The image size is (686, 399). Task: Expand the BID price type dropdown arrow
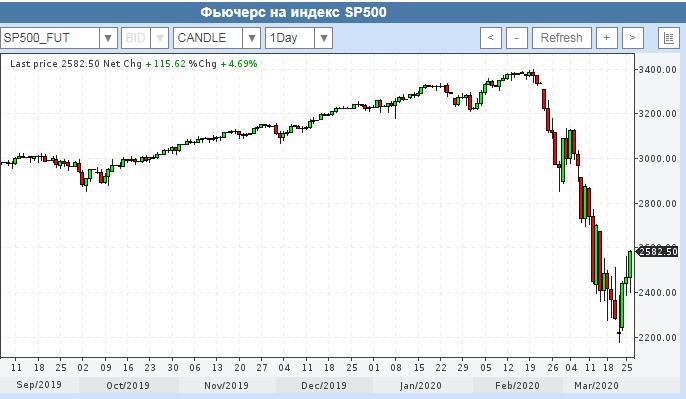click(x=160, y=38)
